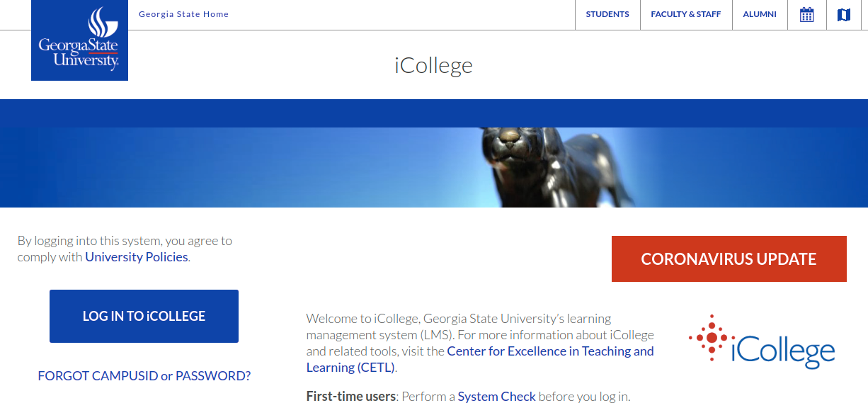
Task: Select the ALUMNI menu item
Action: [759, 14]
